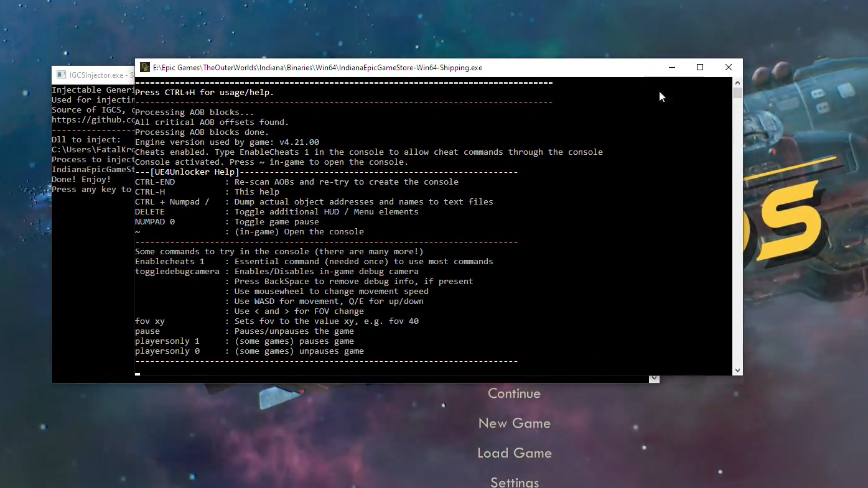Viewport: 868px width, 488px height.
Task: Choose New Game from the main menu
Action: pyautogui.click(x=514, y=423)
